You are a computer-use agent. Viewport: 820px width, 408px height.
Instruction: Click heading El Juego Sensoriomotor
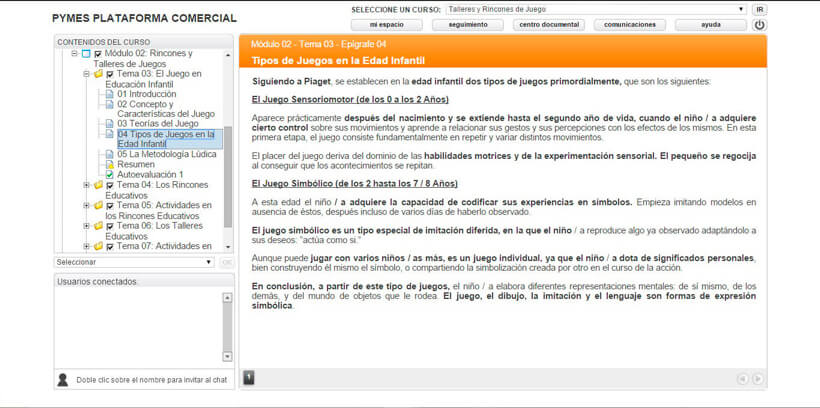(350, 99)
